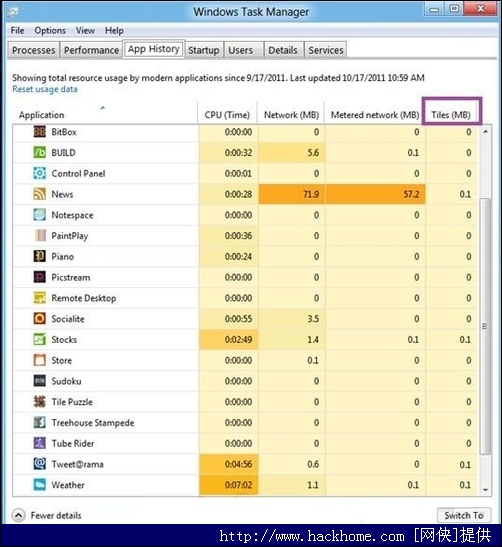502x547 pixels.
Task: Select the Socialite app icon
Action: 39,319
